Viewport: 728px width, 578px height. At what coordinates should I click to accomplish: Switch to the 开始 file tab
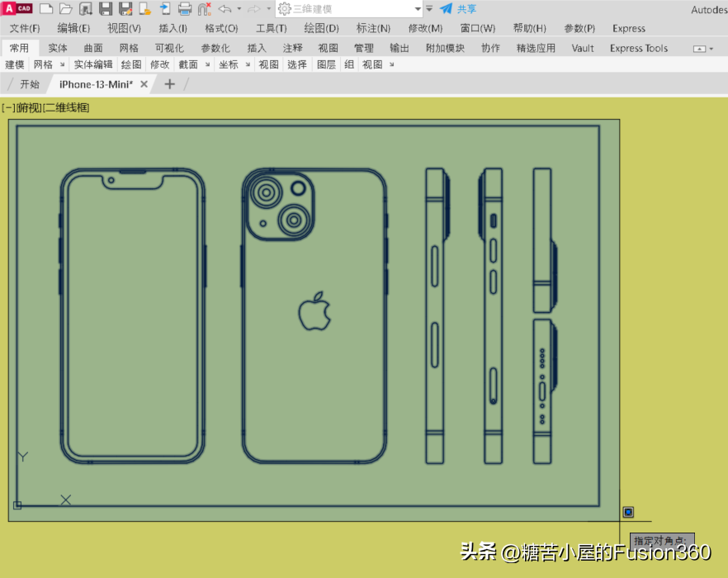click(x=30, y=84)
